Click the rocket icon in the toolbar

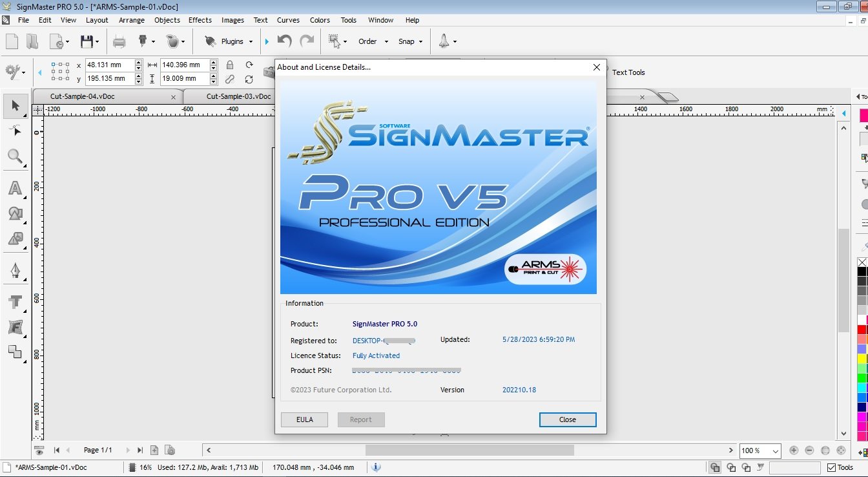pos(444,41)
